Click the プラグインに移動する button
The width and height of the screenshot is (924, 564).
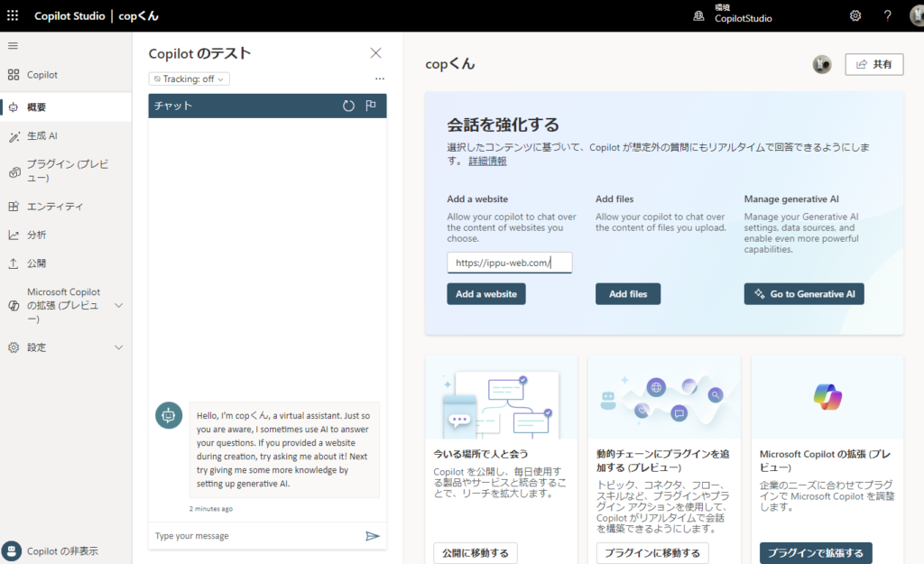click(652, 553)
